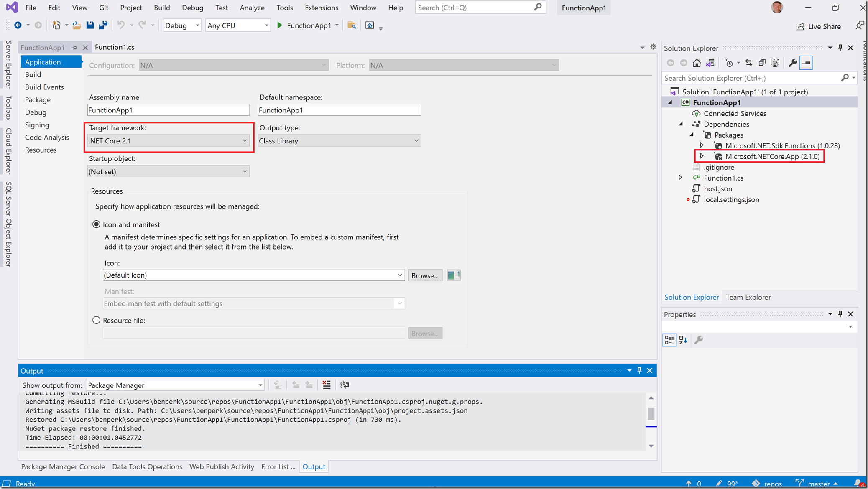Select the Build Events page
The image size is (868, 489).
44,87
